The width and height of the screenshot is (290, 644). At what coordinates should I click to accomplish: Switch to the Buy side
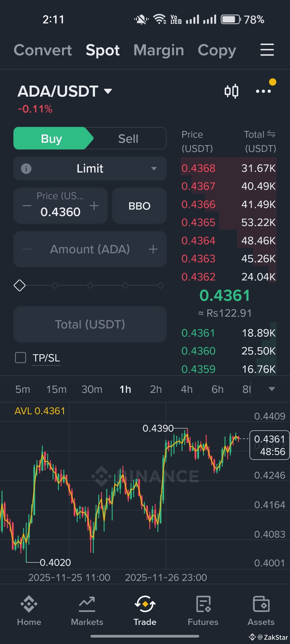click(x=52, y=138)
